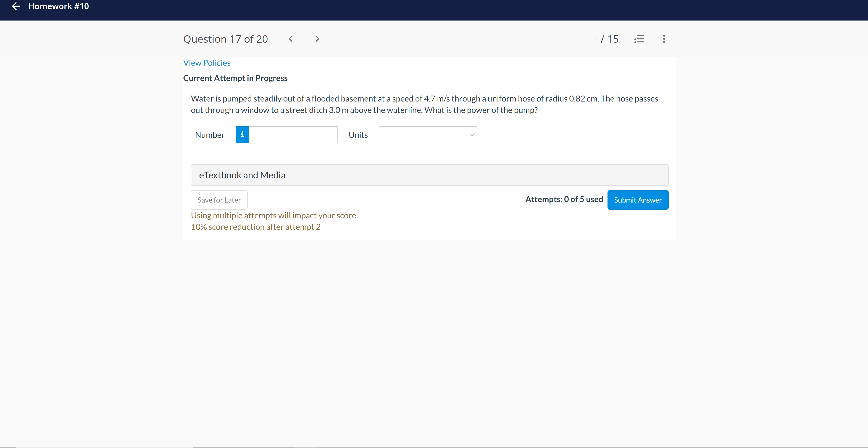
Task: Open the Units dropdown
Action: (x=424, y=135)
